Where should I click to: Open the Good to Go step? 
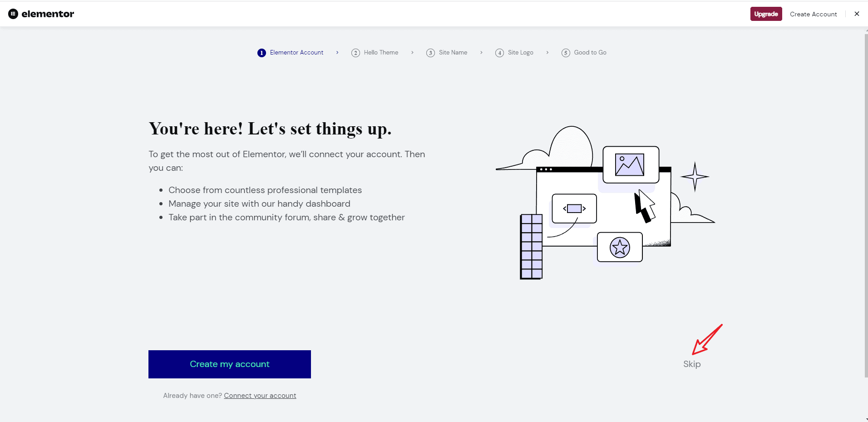click(590, 53)
